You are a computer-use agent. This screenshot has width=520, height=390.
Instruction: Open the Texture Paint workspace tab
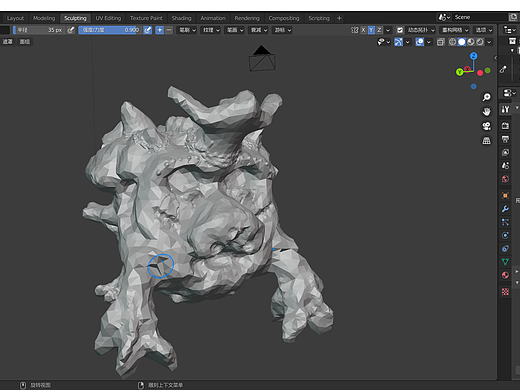(146, 18)
